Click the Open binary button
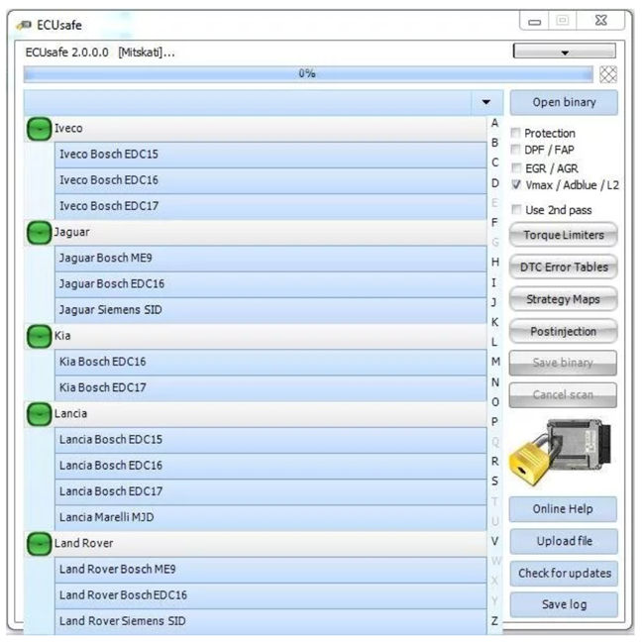644x644 pixels. tap(564, 102)
